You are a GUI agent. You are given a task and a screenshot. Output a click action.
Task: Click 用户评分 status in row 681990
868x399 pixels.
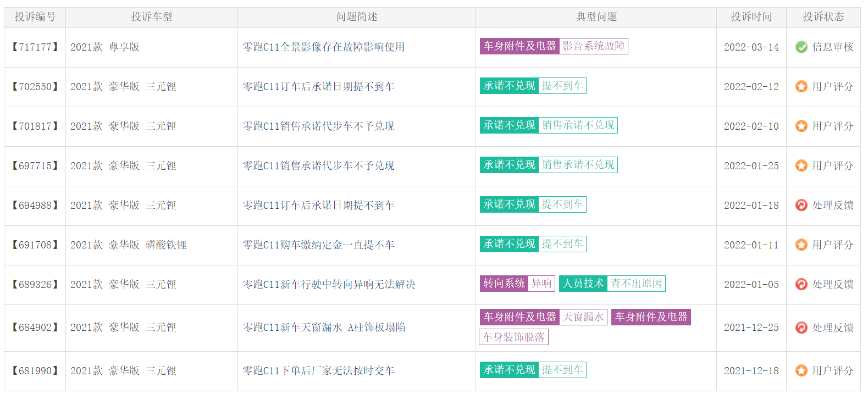833,370
